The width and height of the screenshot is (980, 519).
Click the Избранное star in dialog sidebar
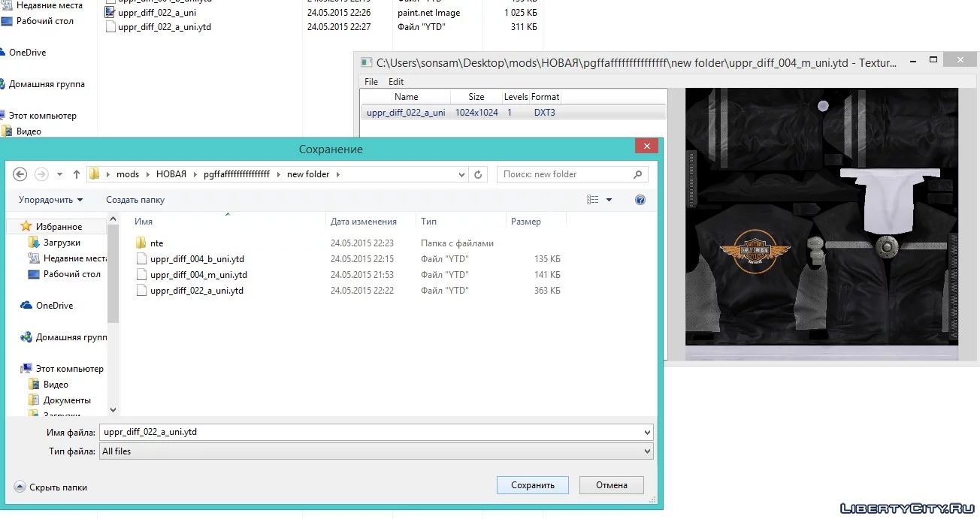point(26,226)
